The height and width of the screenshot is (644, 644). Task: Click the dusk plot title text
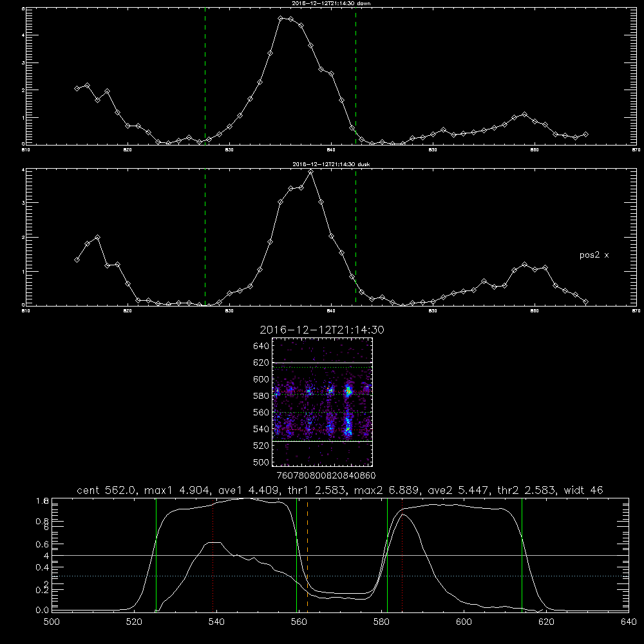tap(331, 164)
